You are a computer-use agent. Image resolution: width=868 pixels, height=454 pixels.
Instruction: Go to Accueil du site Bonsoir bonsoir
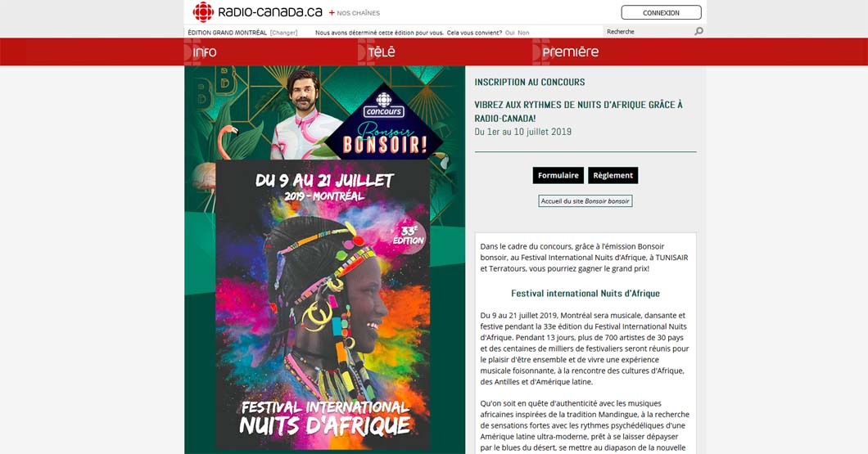[585, 201]
